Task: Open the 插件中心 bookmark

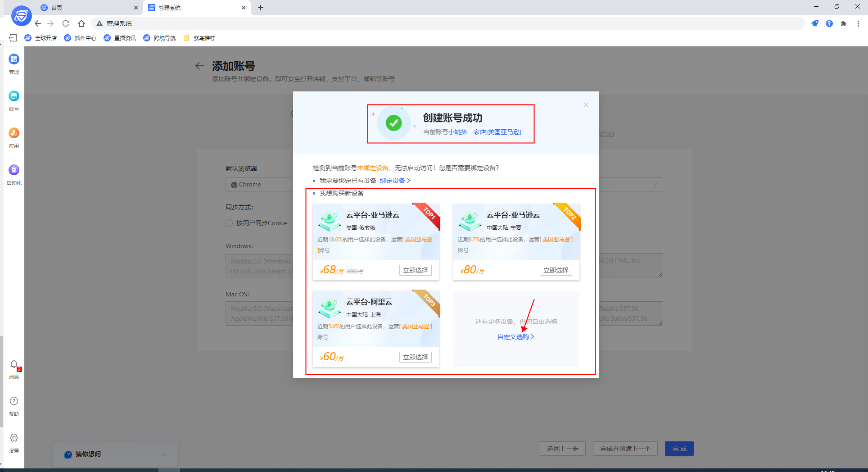Action: tap(80, 38)
